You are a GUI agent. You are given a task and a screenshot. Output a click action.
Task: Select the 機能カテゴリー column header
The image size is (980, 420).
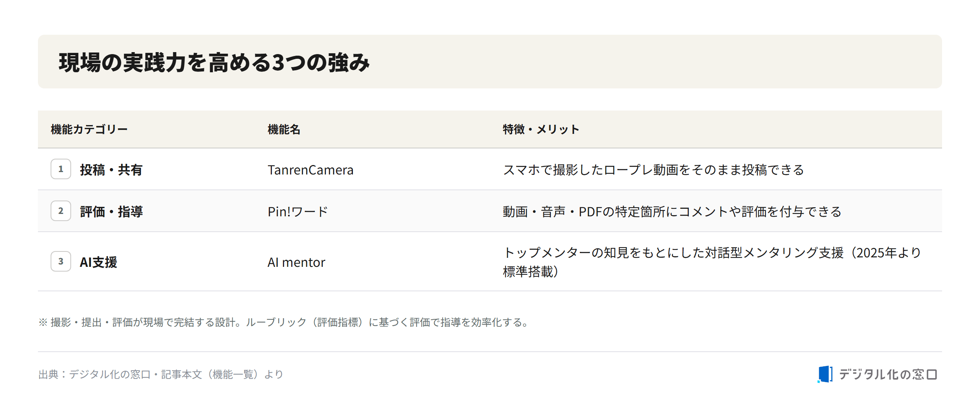point(89,129)
